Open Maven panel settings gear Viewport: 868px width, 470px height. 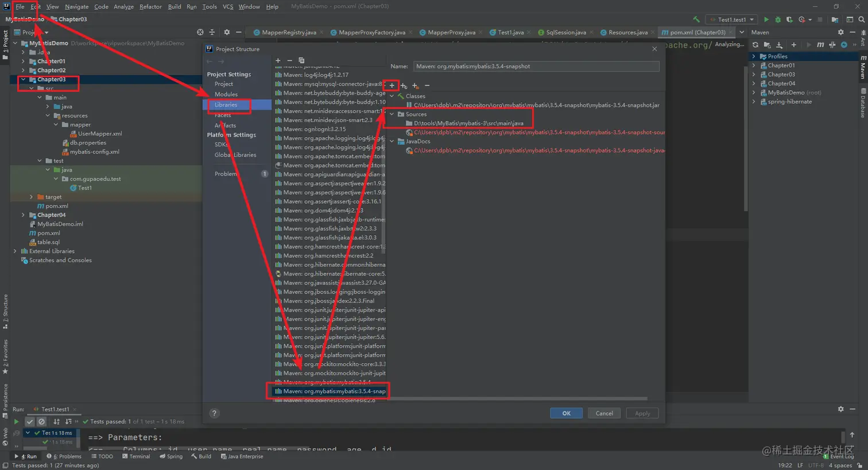point(841,32)
